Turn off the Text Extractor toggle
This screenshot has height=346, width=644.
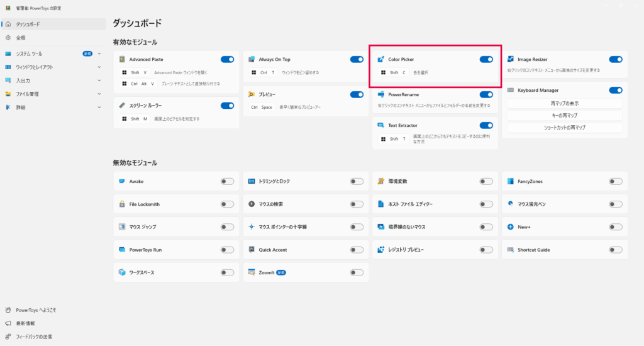click(486, 125)
